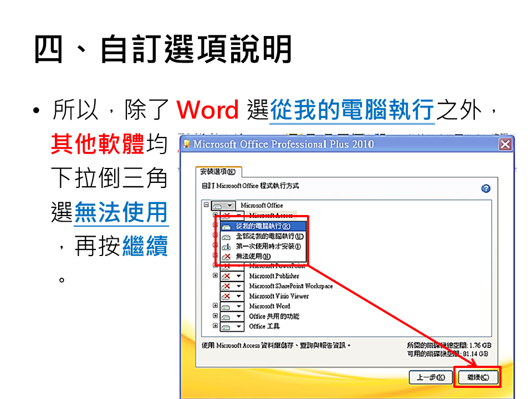Collapse the Microsoft Office root node
Screen dimensions: 532x399
pos(206,205)
